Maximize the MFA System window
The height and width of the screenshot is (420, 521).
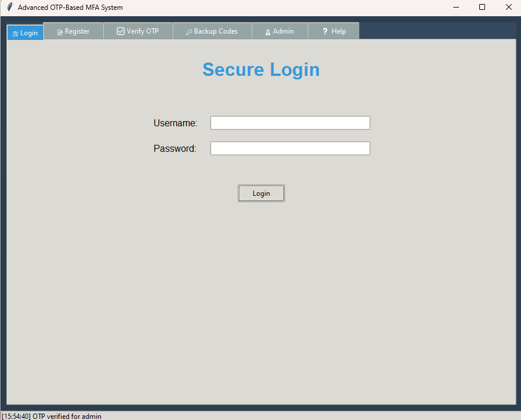point(482,8)
